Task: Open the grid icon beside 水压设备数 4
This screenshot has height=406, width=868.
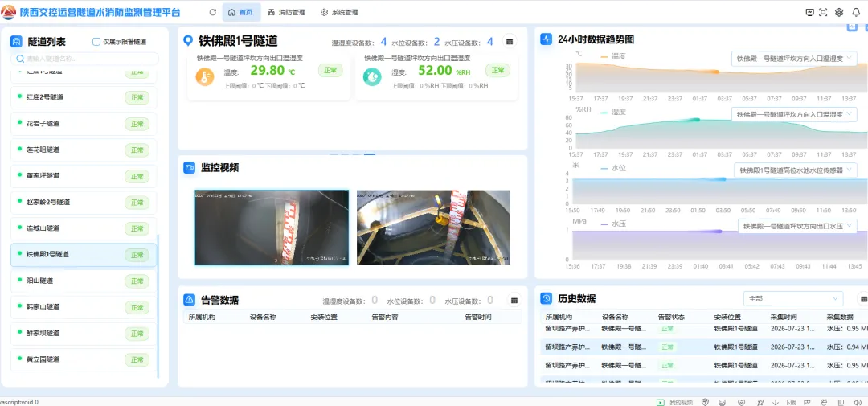Action: tap(510, 42)
